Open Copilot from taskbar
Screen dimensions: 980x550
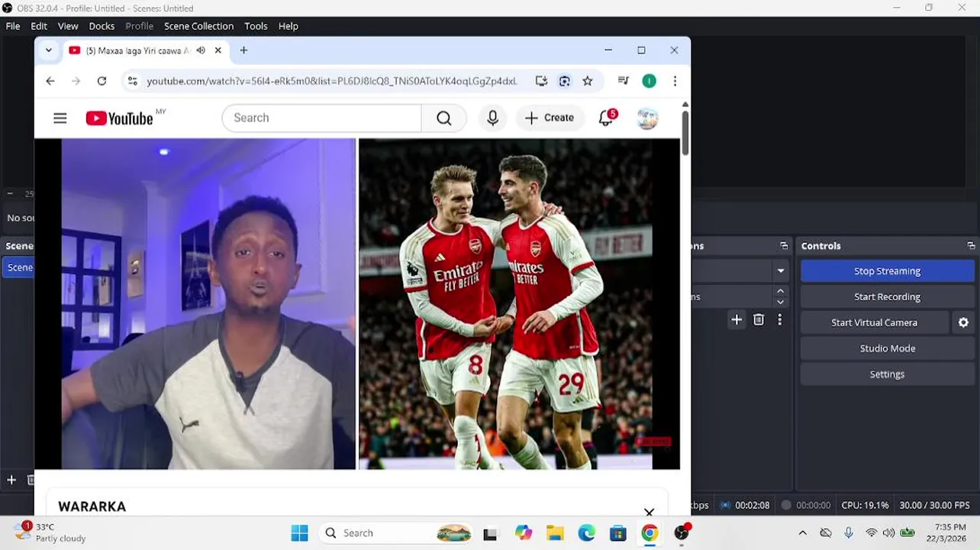(x=524, y=533)
